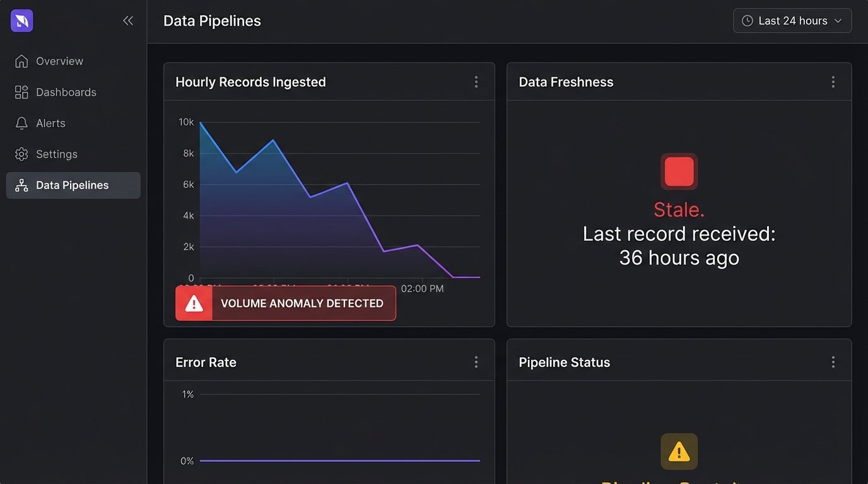Image resolution: width=868 pixels, height=484 pixels.
Task: Click the Alerts bell icon
Action: 21,123
